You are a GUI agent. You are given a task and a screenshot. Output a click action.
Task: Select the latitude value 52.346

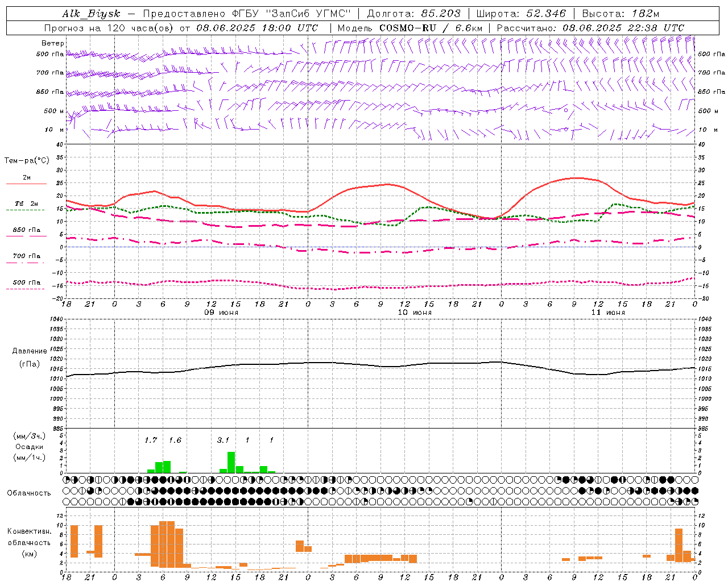click(547, 14)
